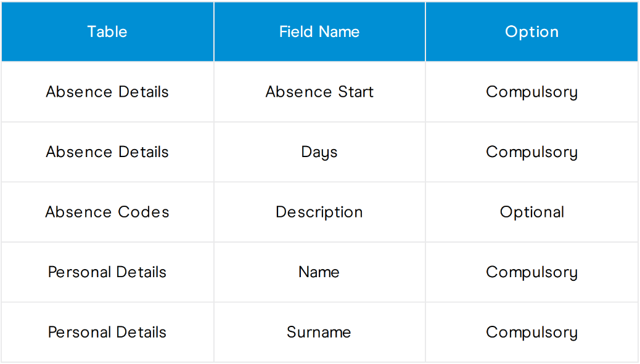Click the Optional option cell
The width and height of the screenshot is (640, 364).
pos(531,212)
